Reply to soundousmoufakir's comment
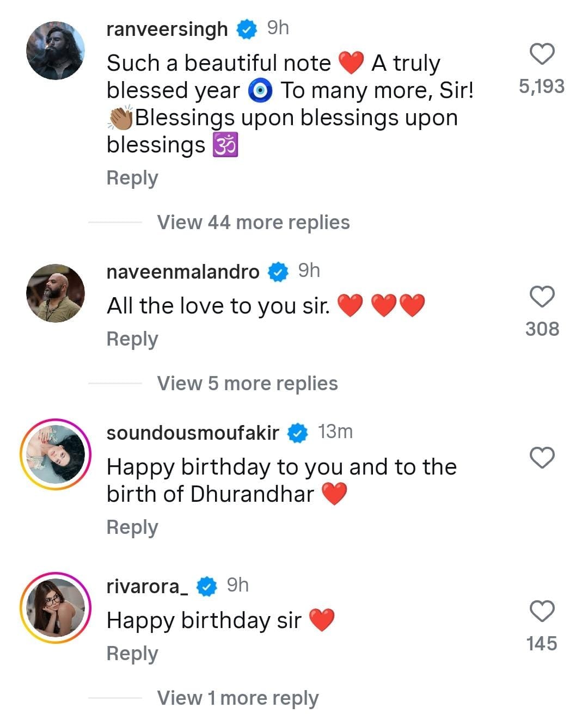This screenshot has height=726, width=588. point(132,527)
